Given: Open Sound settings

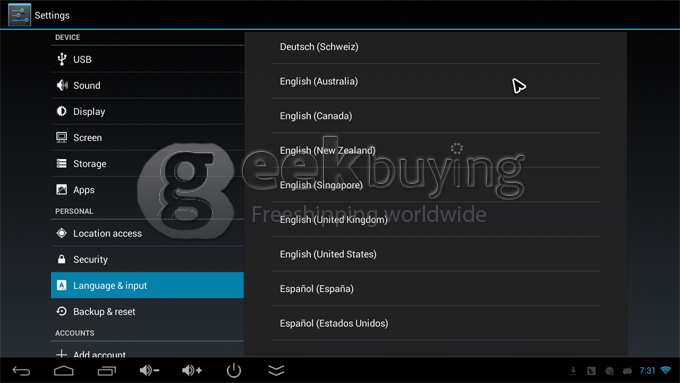Looking at the screenshot, I should tap(147, 85).
